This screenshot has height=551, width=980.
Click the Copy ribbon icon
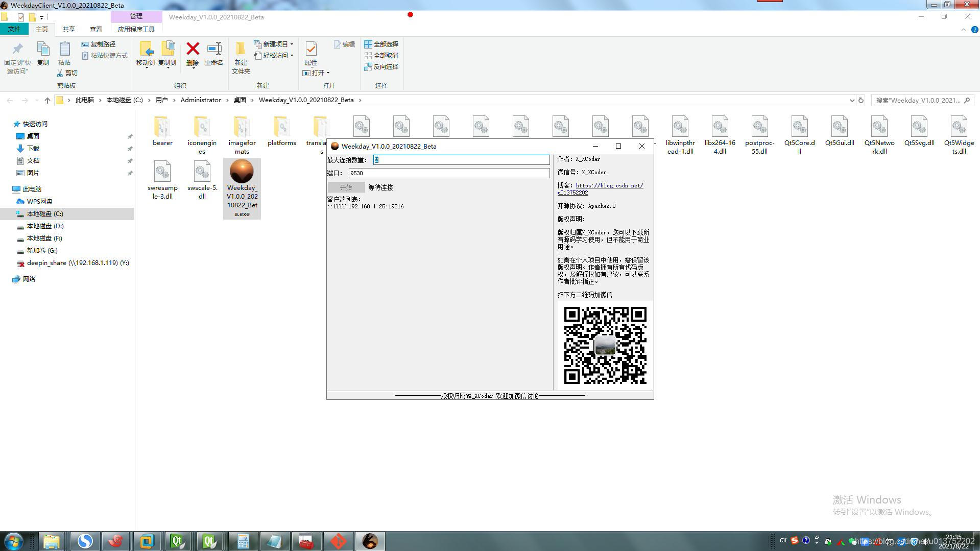pos(43,49)
